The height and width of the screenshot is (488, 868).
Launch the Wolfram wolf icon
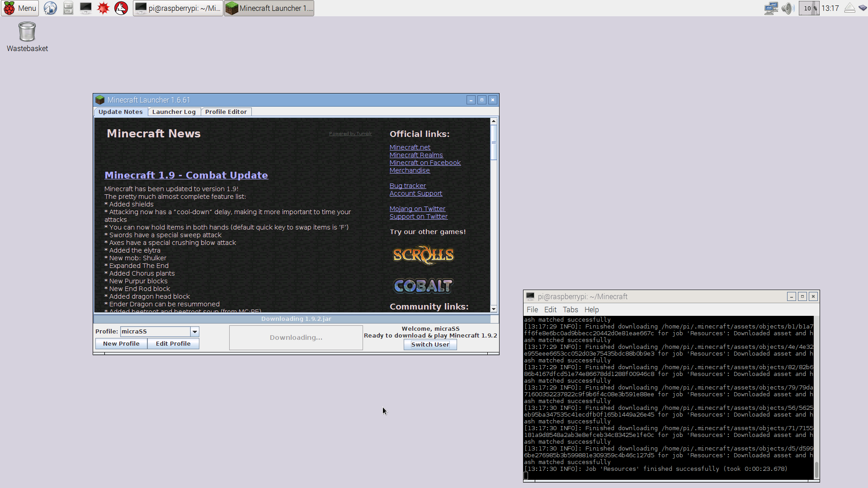click(x=121, y=8)
